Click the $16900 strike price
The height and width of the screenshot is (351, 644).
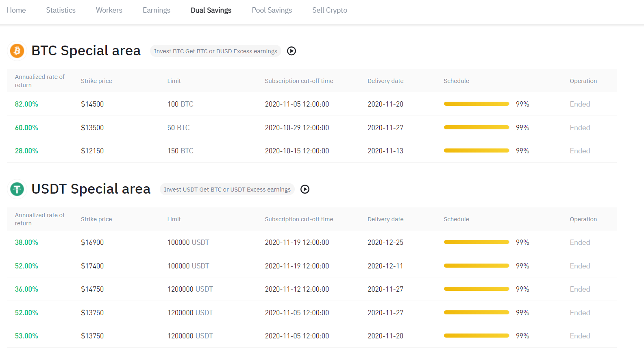[92, 242]
